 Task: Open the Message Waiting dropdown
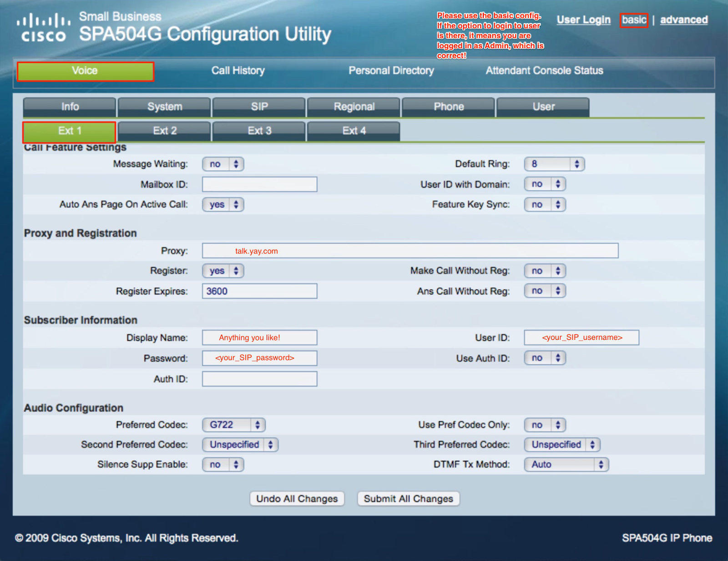223,164
